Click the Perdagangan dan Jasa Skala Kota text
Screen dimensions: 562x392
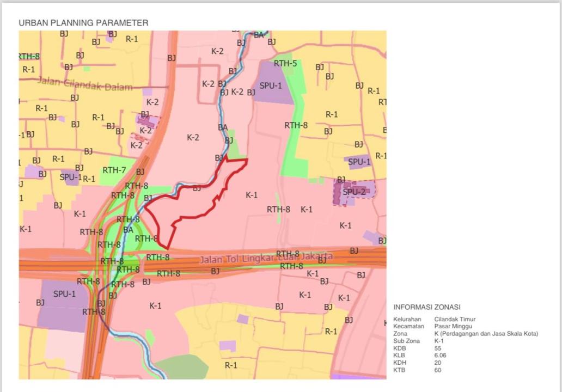486,334
